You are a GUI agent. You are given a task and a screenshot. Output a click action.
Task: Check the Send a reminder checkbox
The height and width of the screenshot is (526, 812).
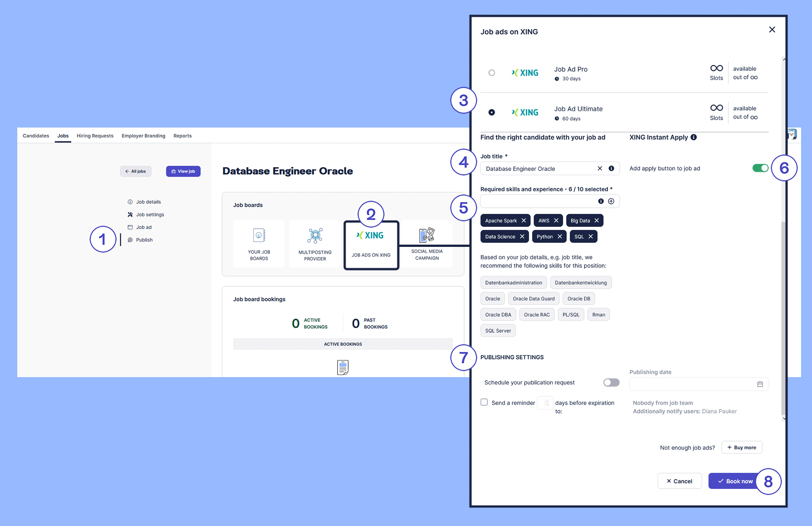pos(484,403)
